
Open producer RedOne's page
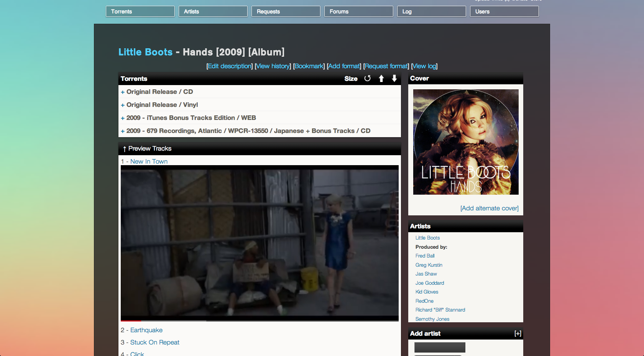pos(424,301)
